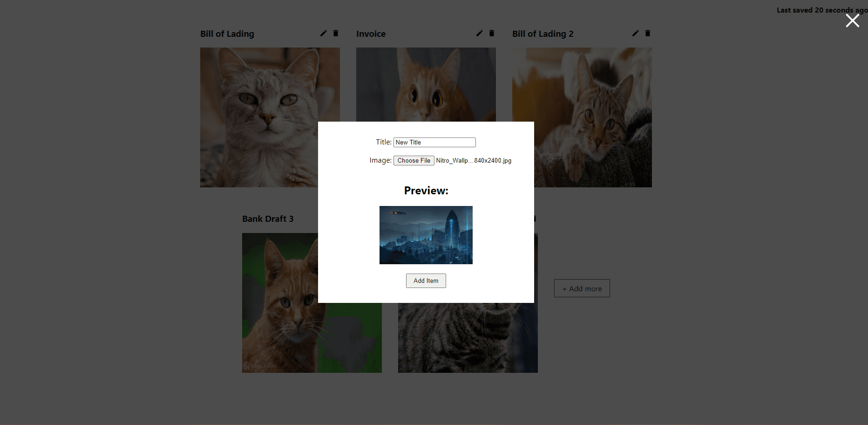Click the striped tabby cat image
868x425 pixels.
(x=468, y=338)
